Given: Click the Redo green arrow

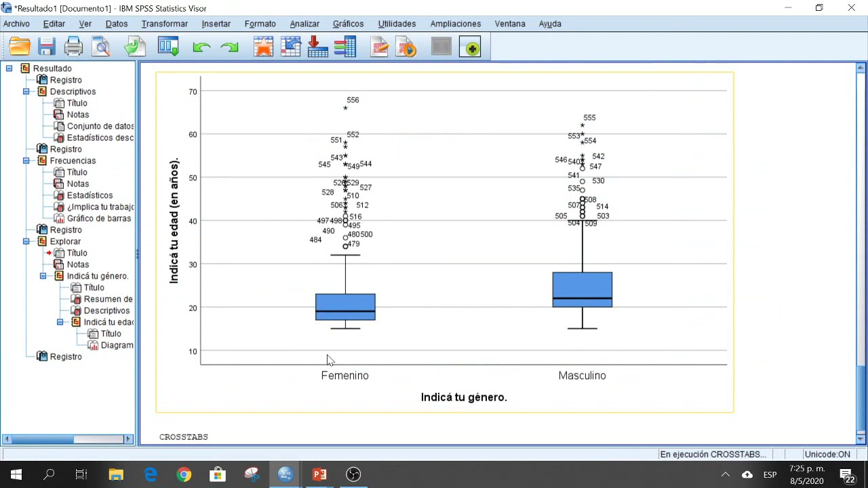Looking at the screenshot, I should tap(230, 47).
